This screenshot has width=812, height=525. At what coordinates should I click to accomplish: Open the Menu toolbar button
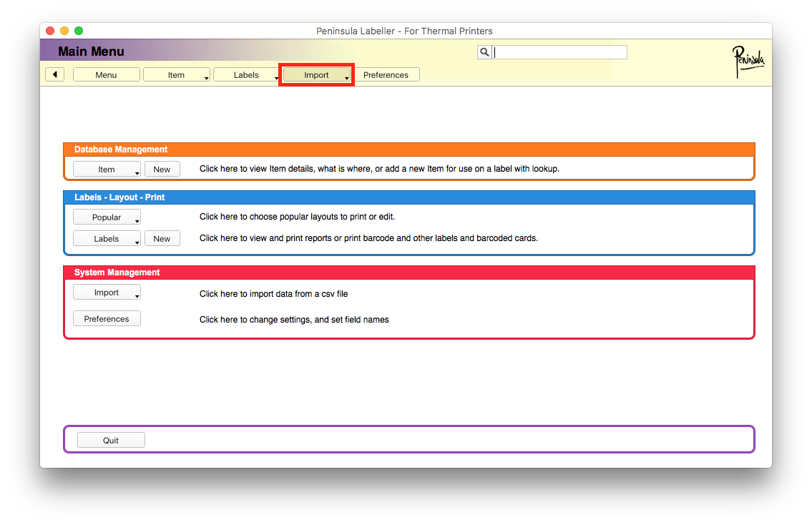click(x=106, y=74)
